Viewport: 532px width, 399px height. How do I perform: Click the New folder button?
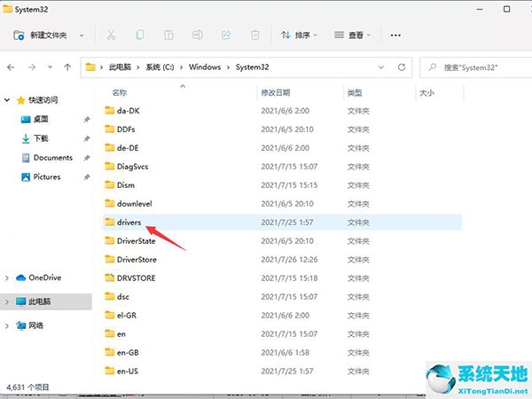(40, 35)
